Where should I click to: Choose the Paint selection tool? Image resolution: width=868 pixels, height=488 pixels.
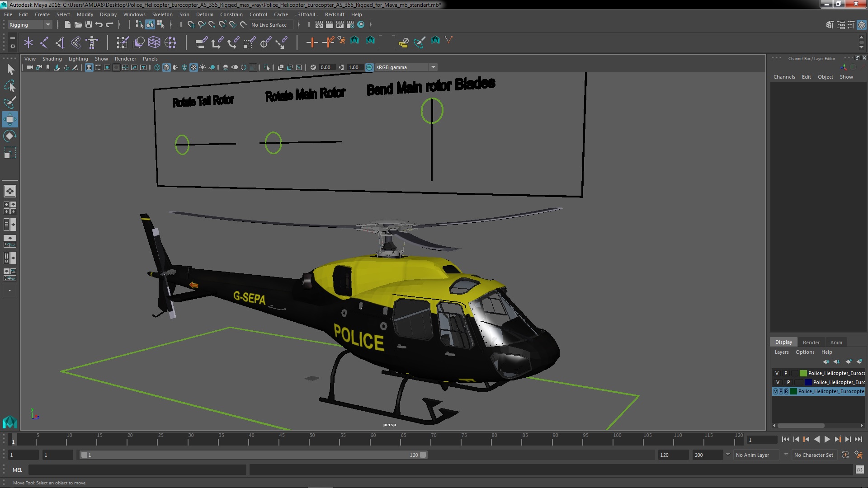click(x=10, y=103)
